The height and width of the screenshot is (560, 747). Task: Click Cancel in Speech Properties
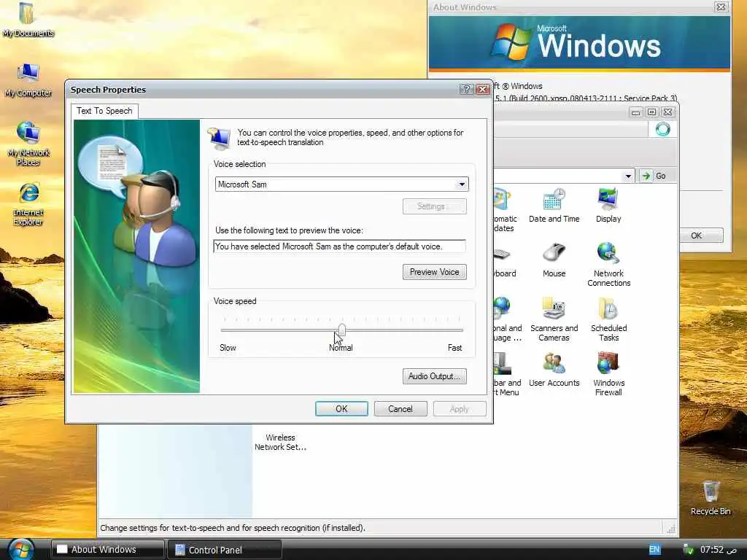click(x=400, y=408)
